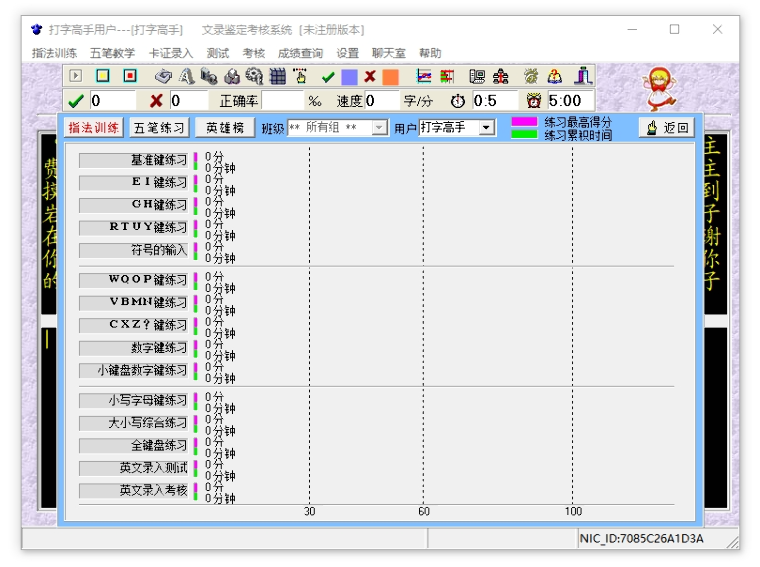Image resolution: width=760 pixels, height=567 pixels.
Task: Click the red alarm clock icon
Action: click(x=534, y=101)
